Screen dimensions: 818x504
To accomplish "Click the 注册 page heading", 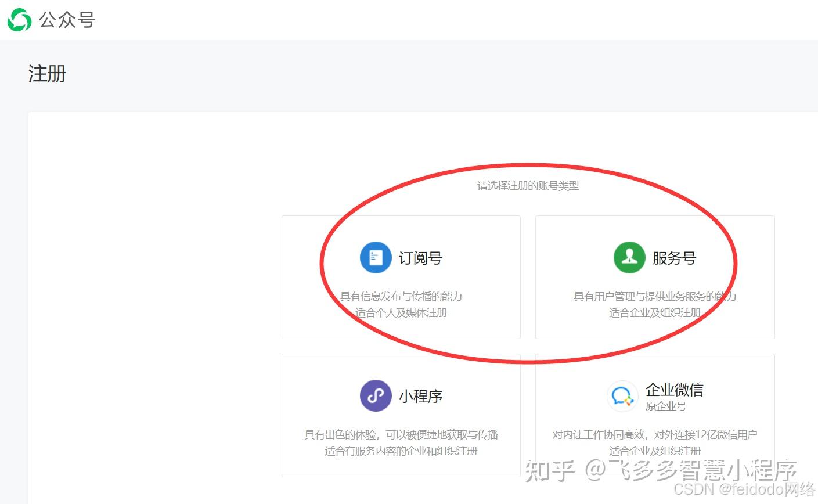I will pos(48,74).
